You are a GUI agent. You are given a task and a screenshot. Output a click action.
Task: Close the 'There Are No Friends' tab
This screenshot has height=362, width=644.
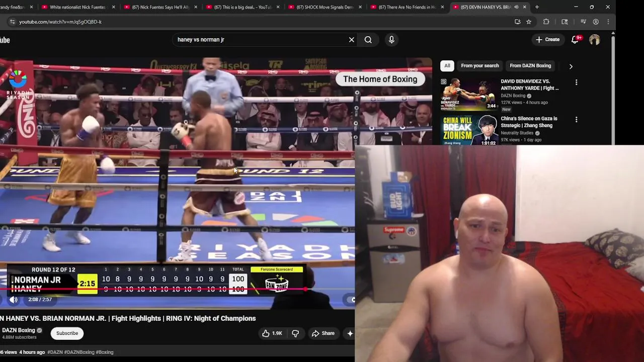(442, 7)
